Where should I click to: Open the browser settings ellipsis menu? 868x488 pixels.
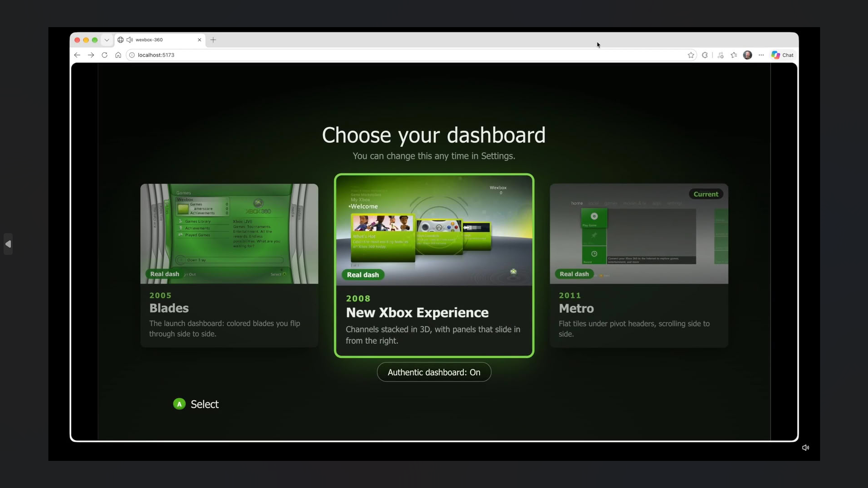pos(761,55)
